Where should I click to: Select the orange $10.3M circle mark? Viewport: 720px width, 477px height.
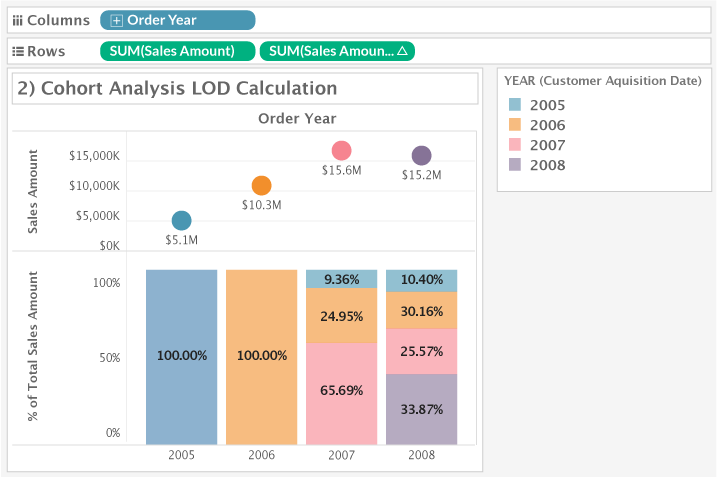[x=261, y=185]
